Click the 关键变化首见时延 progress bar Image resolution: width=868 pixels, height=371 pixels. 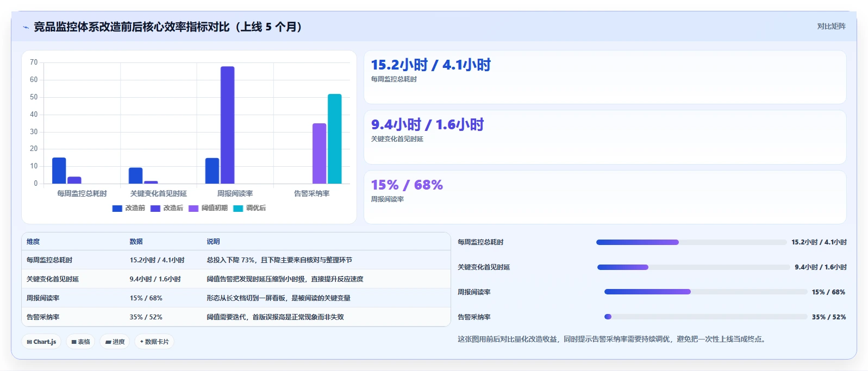(x=694, y=267)
